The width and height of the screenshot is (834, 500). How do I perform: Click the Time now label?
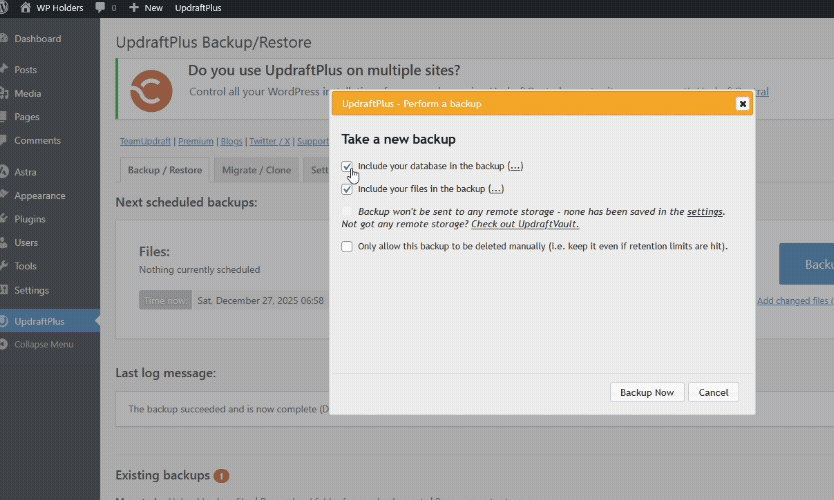(x=165, y=301)
